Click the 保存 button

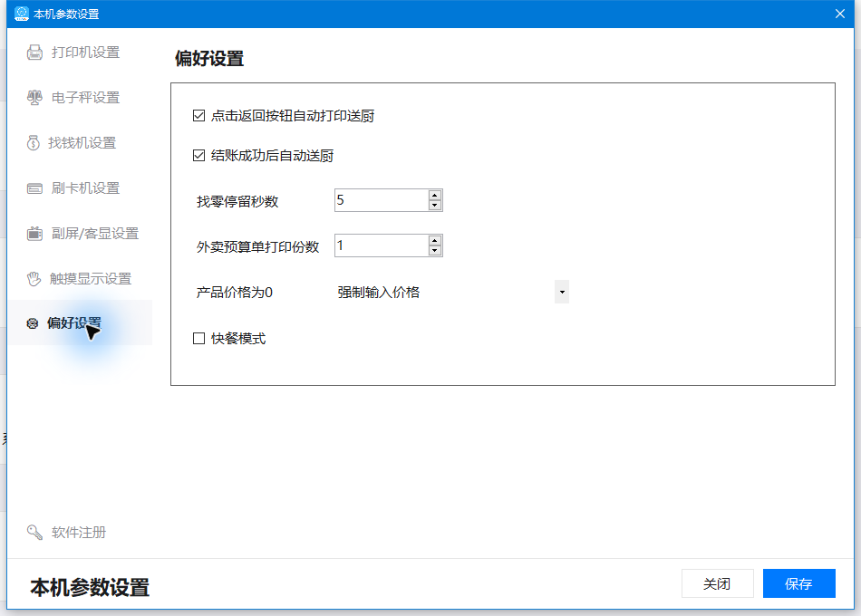coord(799,583)
